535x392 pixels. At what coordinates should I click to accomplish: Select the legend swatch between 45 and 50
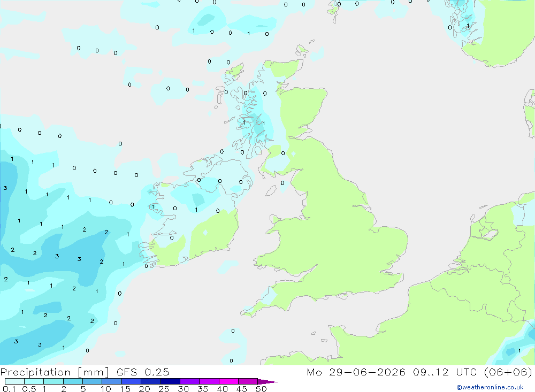point(248,381)
